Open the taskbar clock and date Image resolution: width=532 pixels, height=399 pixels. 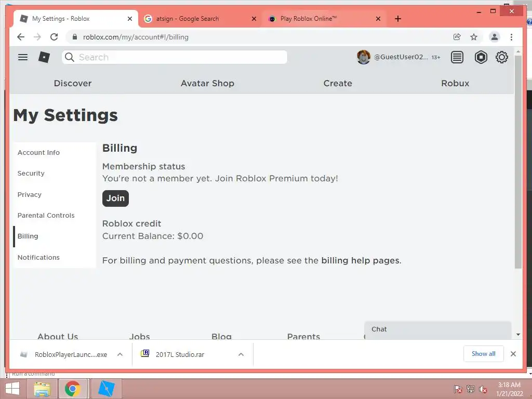coord(509,389)
